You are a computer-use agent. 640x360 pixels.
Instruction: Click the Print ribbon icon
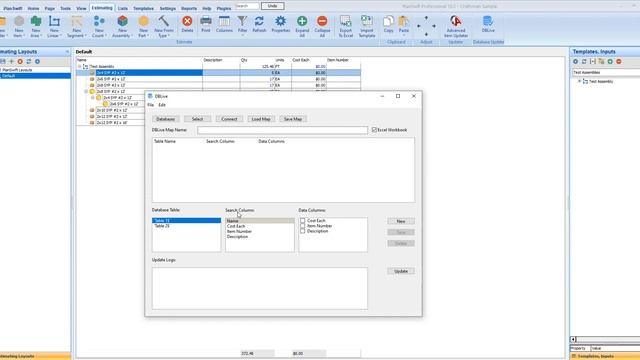tap(206, 21)
